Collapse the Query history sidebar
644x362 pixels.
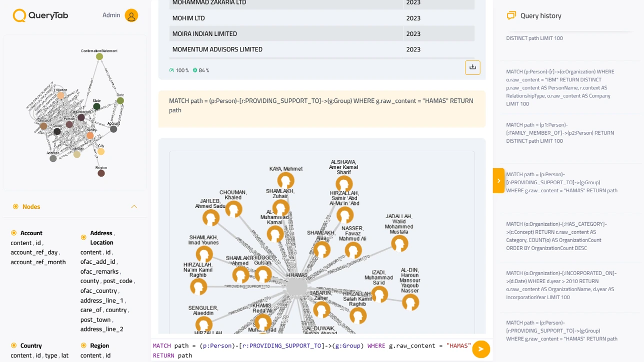pos(498,181)
